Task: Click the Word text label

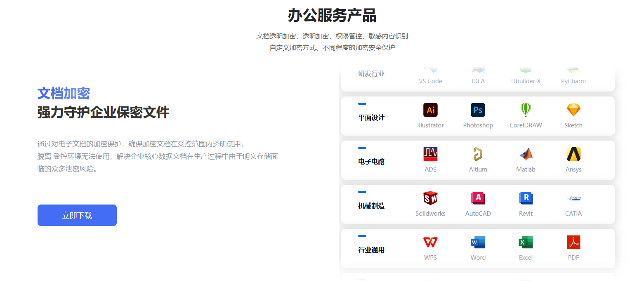Action: point(478,258)
